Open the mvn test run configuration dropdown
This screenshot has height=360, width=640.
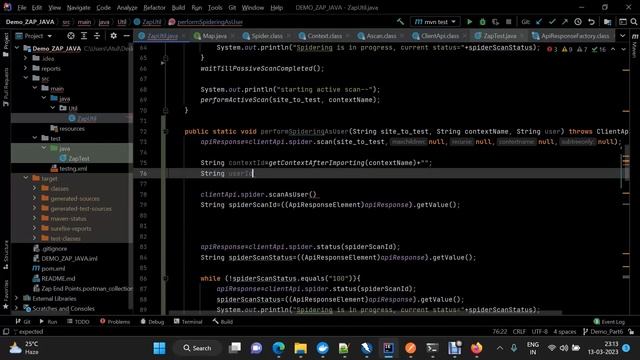[x=436, y=22]
